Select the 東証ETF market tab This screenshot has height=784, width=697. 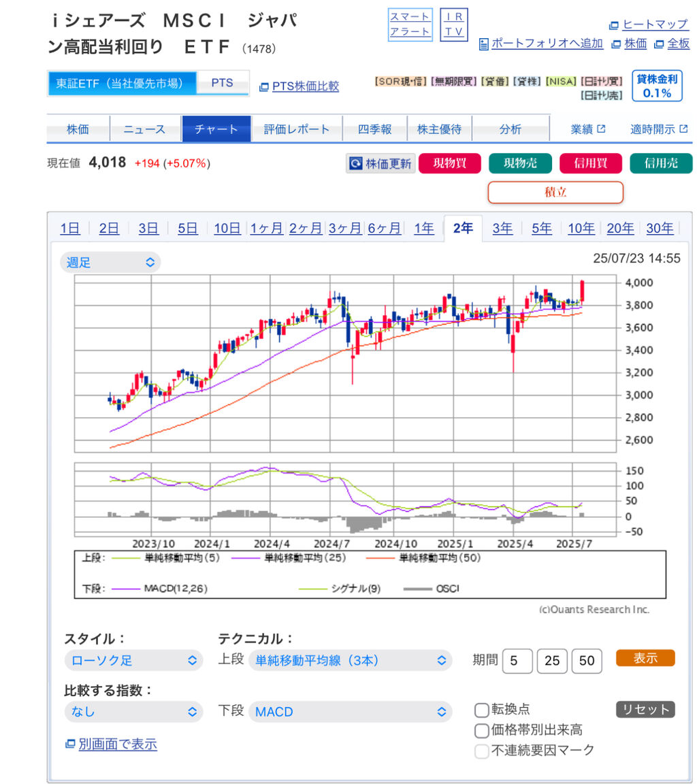[122, 83]
